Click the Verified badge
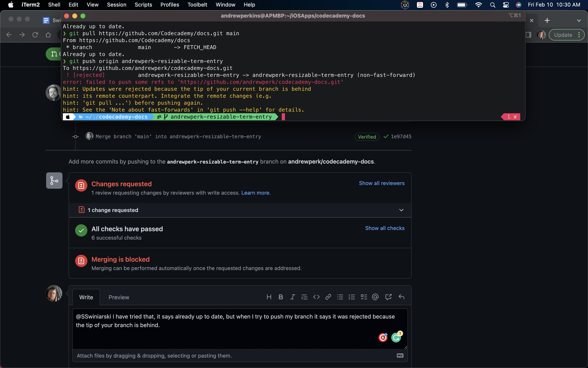 [x=367, y=137]
